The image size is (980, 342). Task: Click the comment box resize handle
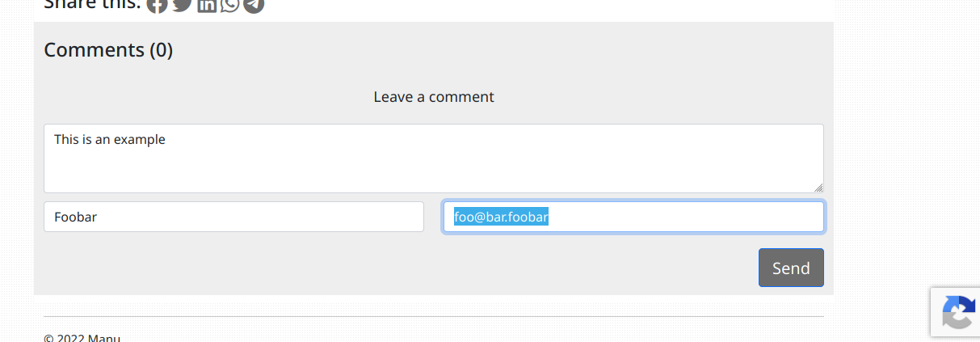[x=818, y=187]
